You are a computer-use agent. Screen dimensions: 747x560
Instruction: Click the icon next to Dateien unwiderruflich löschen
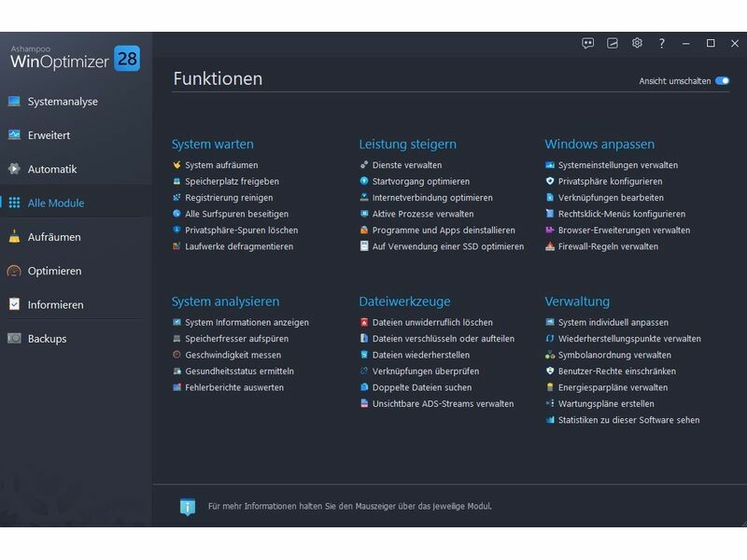[x=364, y=322]
